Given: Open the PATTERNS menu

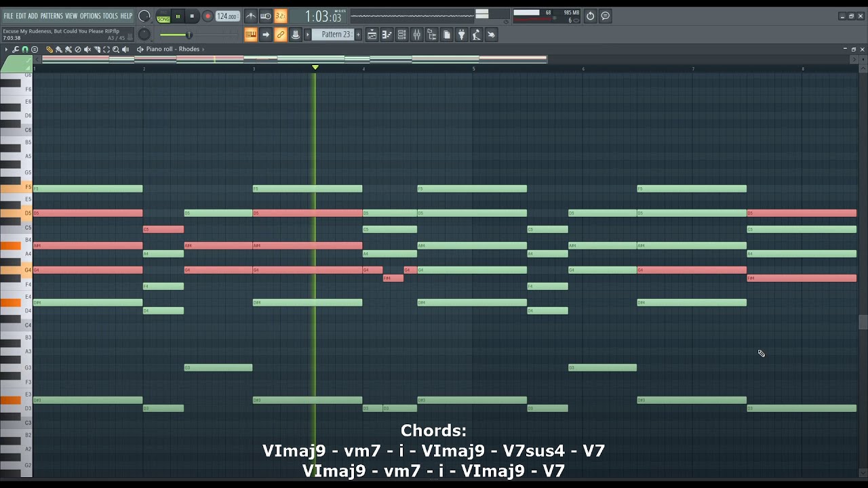Looking at the screenshot, I should (x=52, y=16).
